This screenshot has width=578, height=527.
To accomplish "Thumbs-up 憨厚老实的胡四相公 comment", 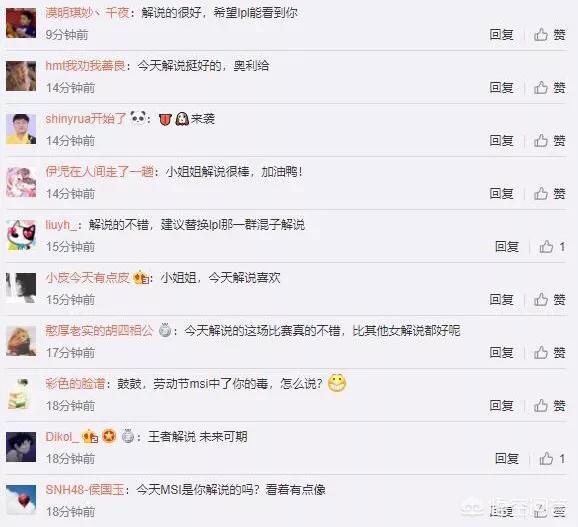I will pos(549,353).
